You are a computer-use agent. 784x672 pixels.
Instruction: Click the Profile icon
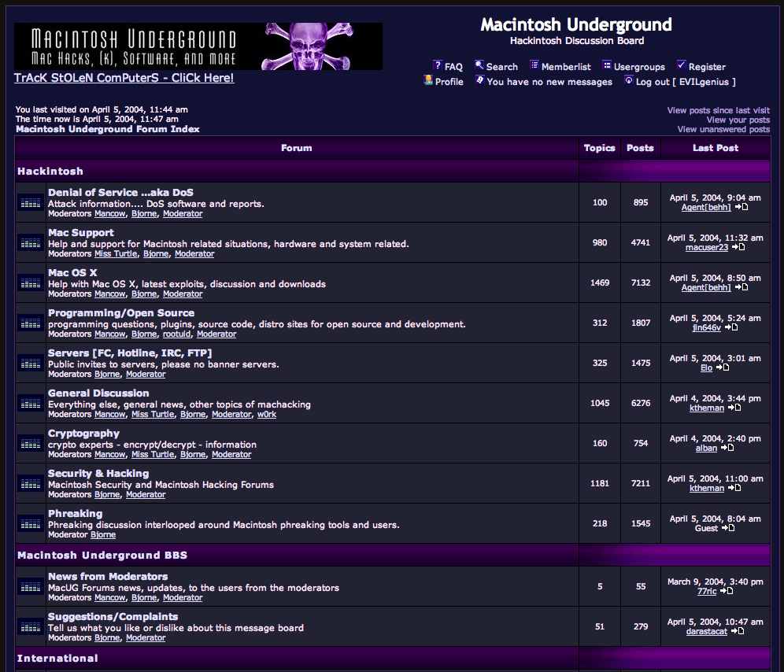coord(428,80)
